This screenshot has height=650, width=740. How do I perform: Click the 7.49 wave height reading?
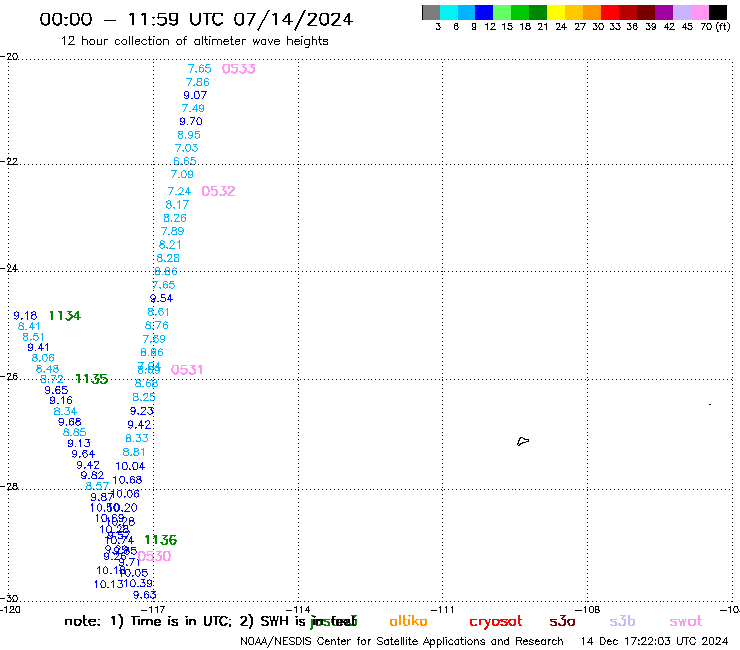point(193,109)
